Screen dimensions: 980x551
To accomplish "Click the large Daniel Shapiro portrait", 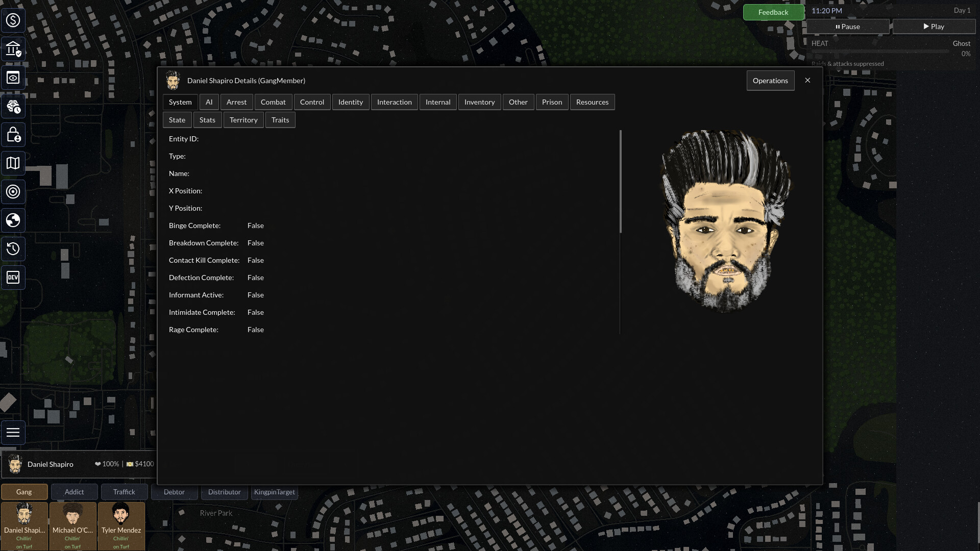I will coord(725,220).
